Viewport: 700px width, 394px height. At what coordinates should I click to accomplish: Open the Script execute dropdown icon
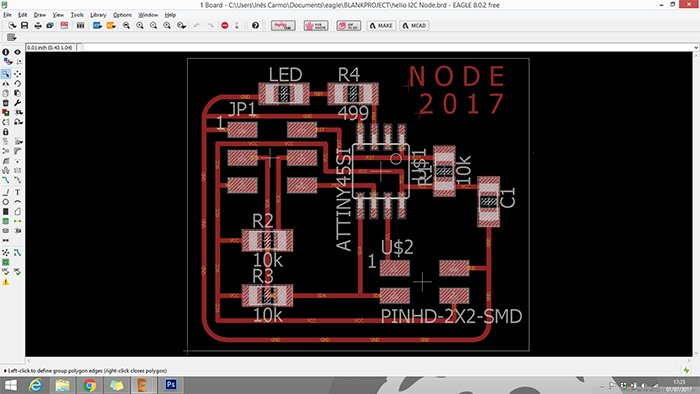tap(97, 25)
